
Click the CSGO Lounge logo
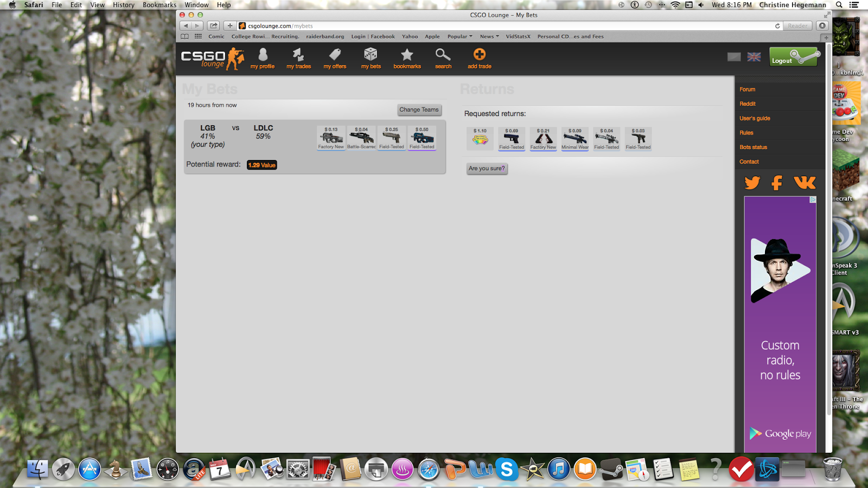(213, 58)
